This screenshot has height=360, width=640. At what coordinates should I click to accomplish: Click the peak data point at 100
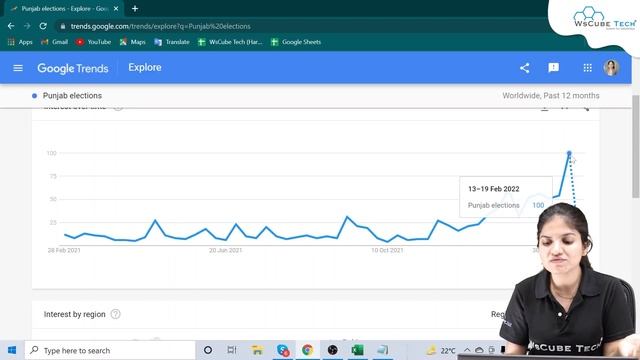tap(569, 153)
